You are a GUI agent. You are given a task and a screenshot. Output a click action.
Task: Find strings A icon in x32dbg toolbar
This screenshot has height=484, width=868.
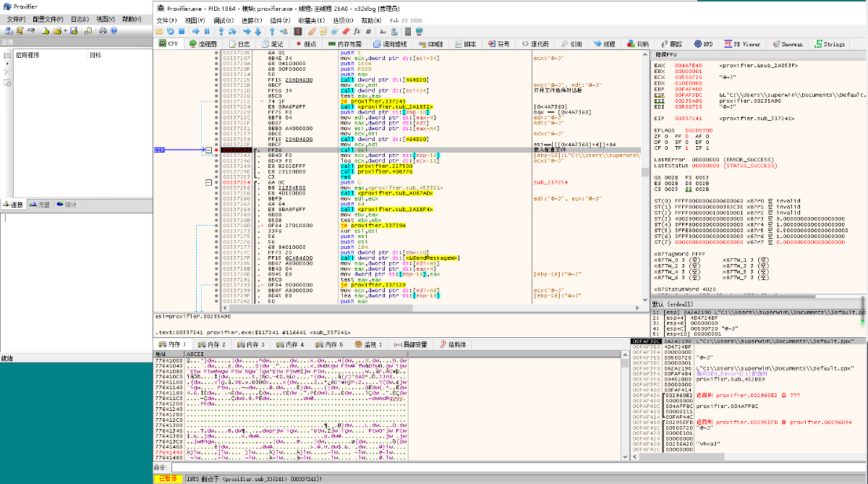click(383, 31)
